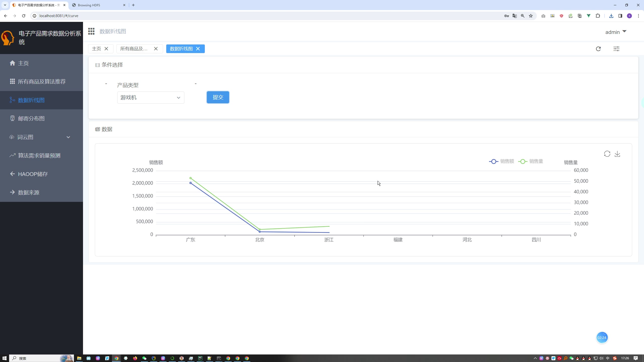Open the 产品类型 dropdown showing 游戏机
Image resolution: width=644 pixels, height=362 pixels.
click(151, 98)
